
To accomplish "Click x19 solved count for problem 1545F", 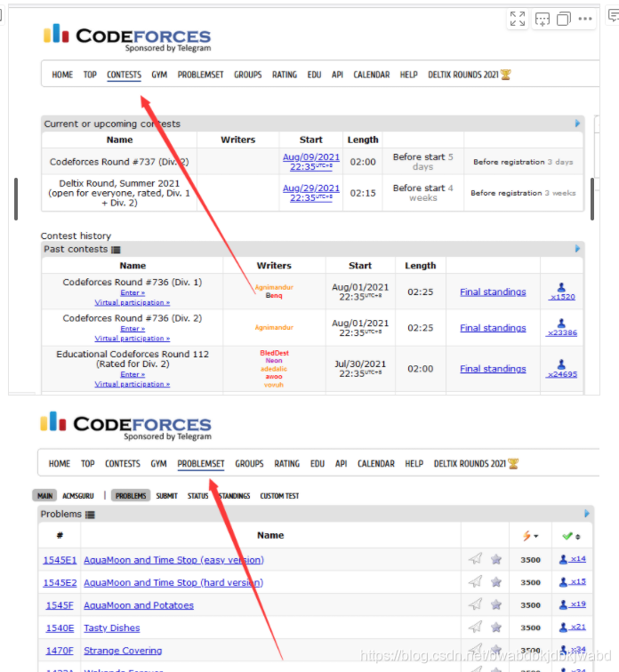I will 578,604.
